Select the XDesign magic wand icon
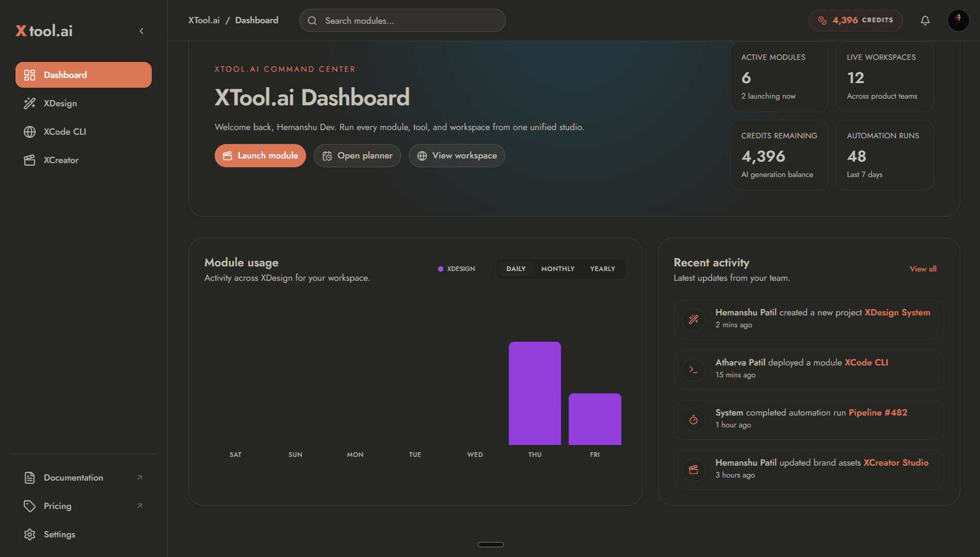980x557 pixels. (30, 103)
